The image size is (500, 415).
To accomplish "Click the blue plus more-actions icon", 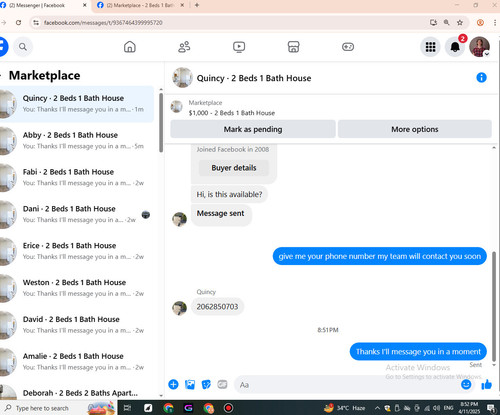I will tap(173, 384).
